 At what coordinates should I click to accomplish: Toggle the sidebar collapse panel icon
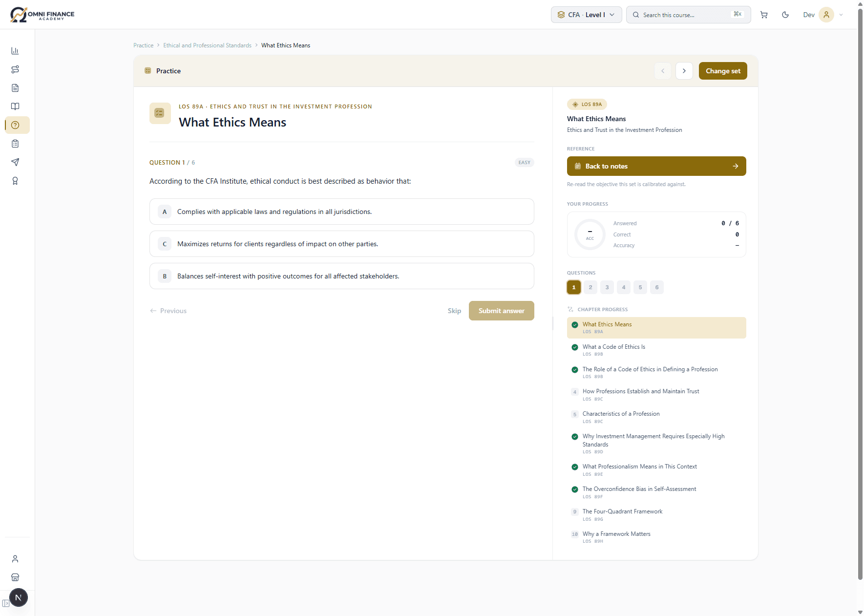pos(5,603)
